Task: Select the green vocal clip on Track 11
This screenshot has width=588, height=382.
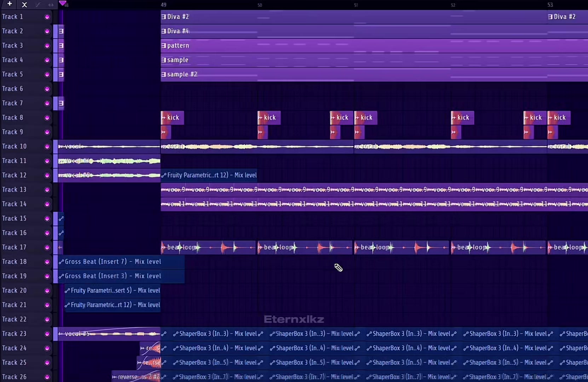Action: point(109,161)
